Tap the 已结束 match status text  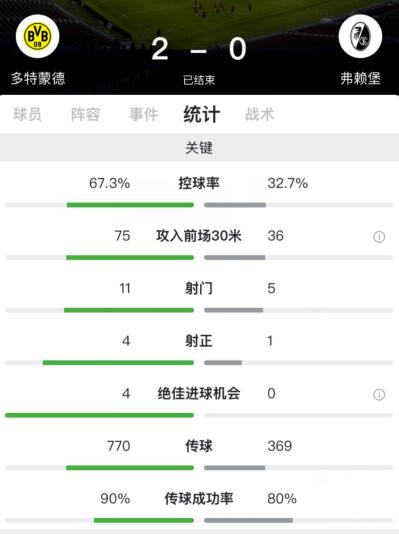click(x=199, y=80)
